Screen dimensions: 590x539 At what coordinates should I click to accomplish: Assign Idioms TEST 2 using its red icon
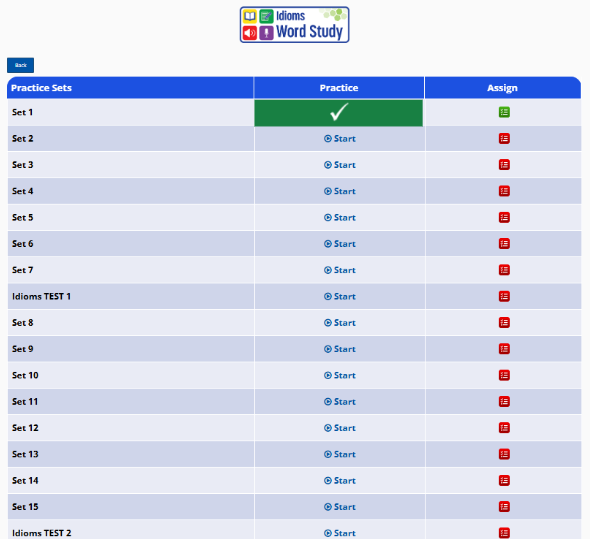pos(504,533)
